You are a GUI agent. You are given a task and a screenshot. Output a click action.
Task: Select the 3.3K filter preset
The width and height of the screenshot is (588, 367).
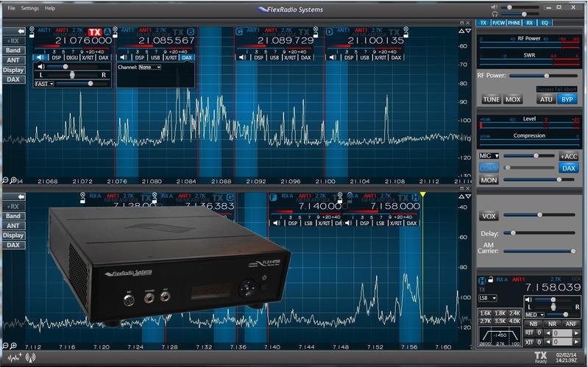(x=500, y=321)
